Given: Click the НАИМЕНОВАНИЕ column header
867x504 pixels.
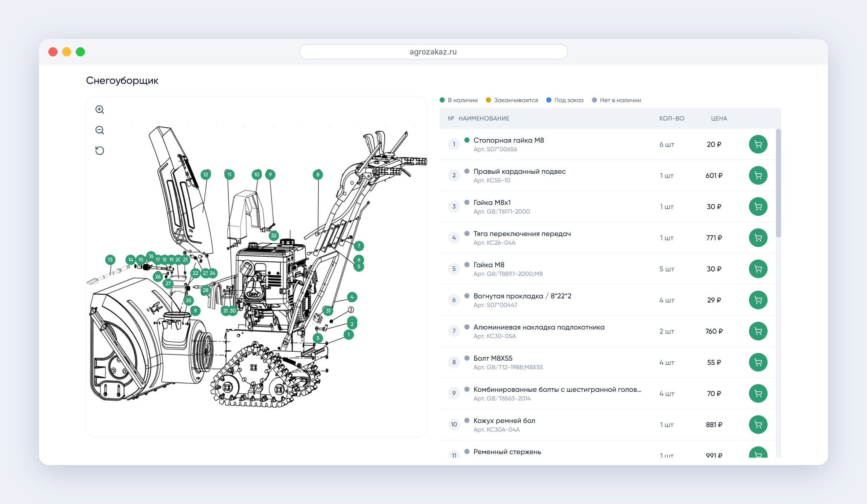Looking at the screenshot, I should [x=484, y=118].
